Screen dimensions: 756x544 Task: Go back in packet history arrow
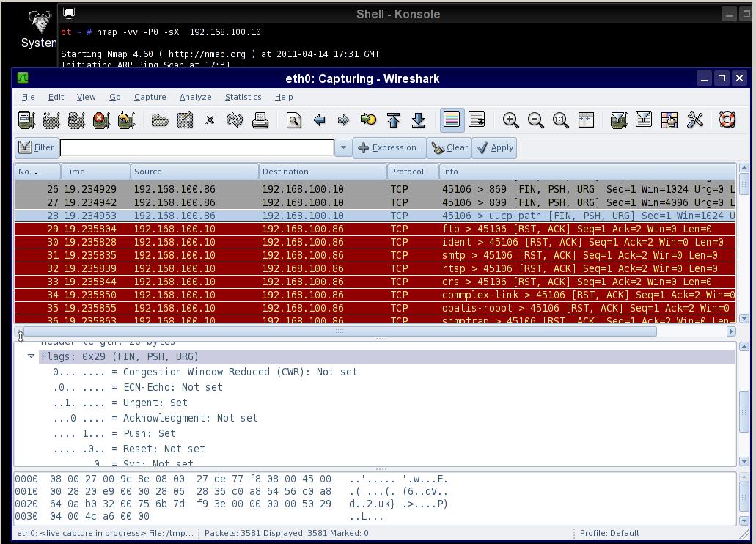pyautogui.click(x=319, y=120)
